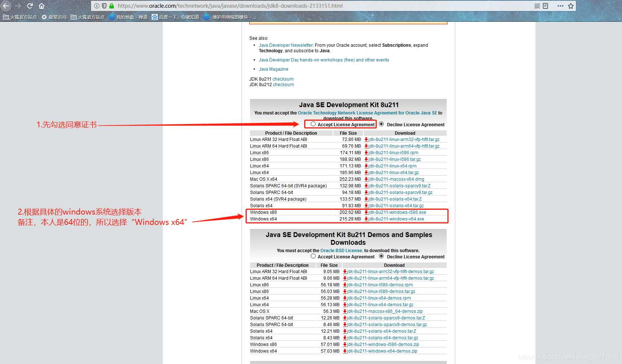This screenshot has width=622, height=364.
Task: Open the JDK 8u212 checksum link
Action: 283,85
